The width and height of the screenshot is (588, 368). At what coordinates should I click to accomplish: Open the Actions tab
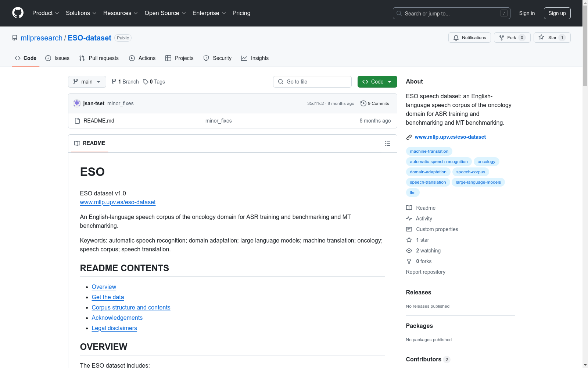pos(142,58)
